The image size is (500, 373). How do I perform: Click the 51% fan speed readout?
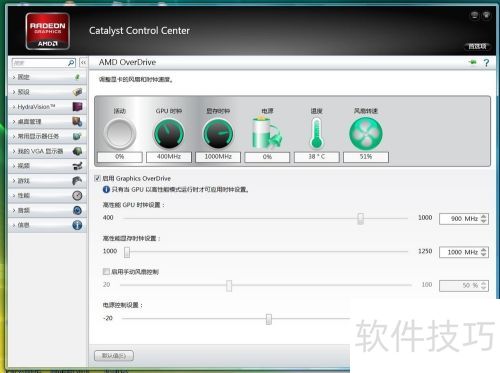click(x=366, y=157)
